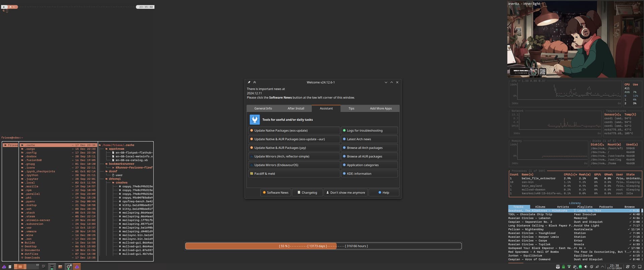Viewport: 644px width, 270px height.
Task: Click Browse all AUR packages
Action: 369,156
